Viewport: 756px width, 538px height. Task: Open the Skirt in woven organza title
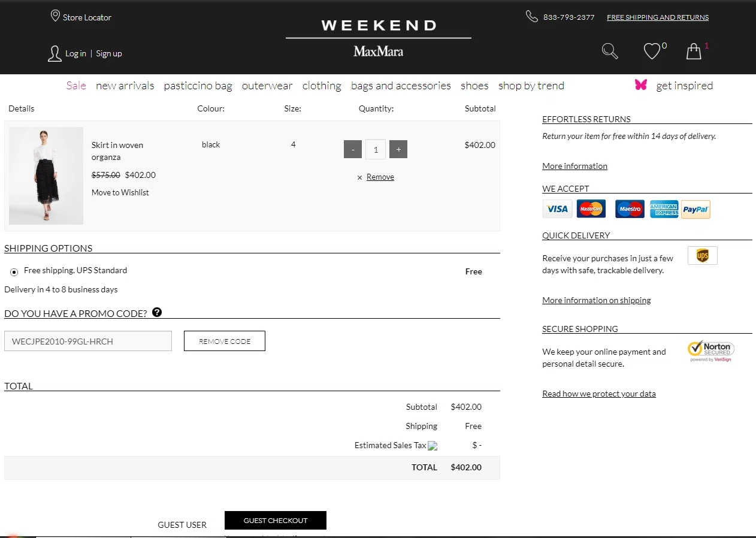click(117, 151)
